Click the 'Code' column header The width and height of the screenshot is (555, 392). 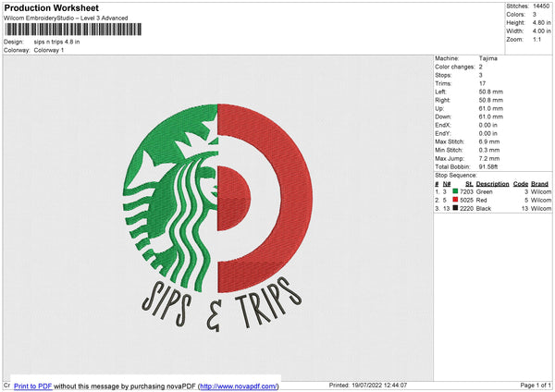click(521, 184)
